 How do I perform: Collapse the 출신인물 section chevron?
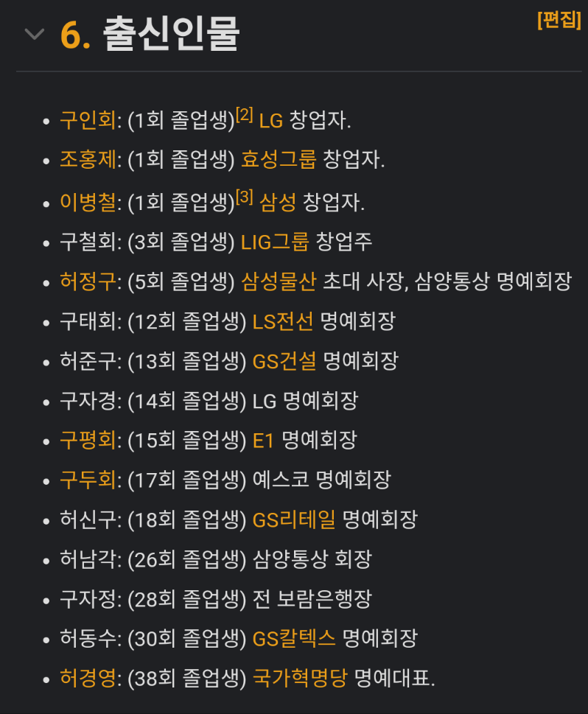(34, 34)
